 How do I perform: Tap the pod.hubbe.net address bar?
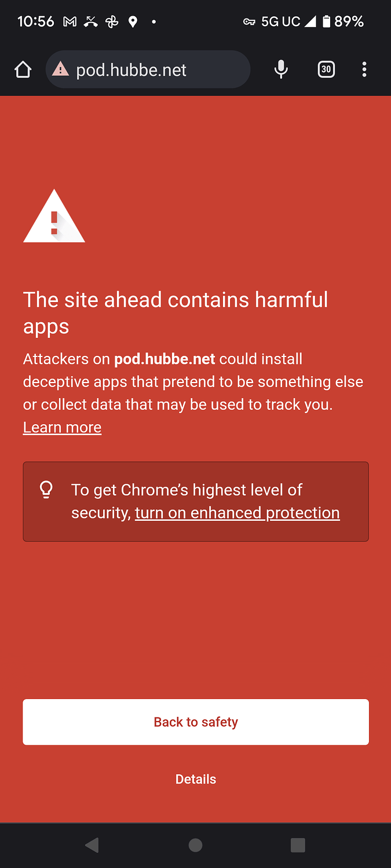coord(148,70)
